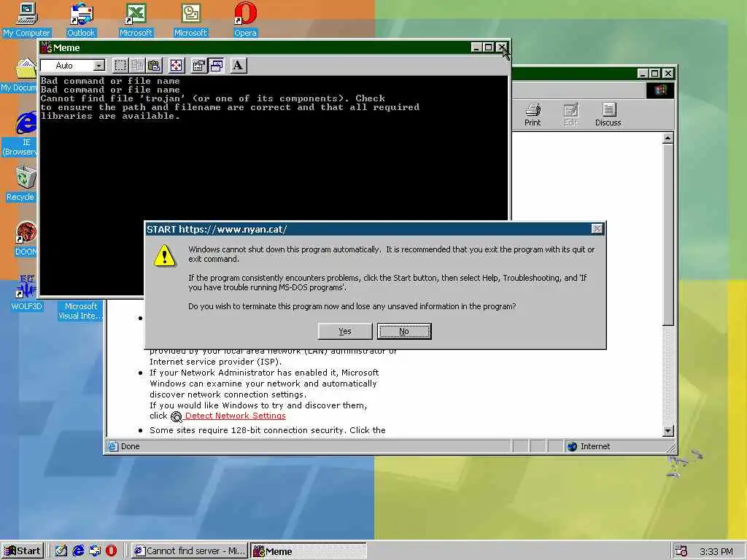Viewport: 747px width, 560px height.
Task: Click the browser scrollbar down arrow
Action: pos(668,430)
